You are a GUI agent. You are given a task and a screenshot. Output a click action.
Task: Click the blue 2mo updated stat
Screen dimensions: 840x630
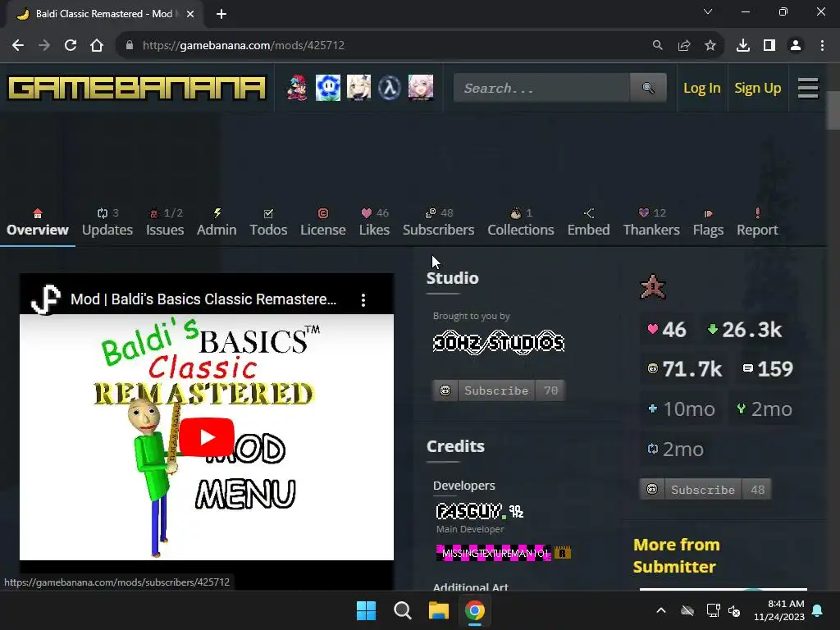click(676, 449)
